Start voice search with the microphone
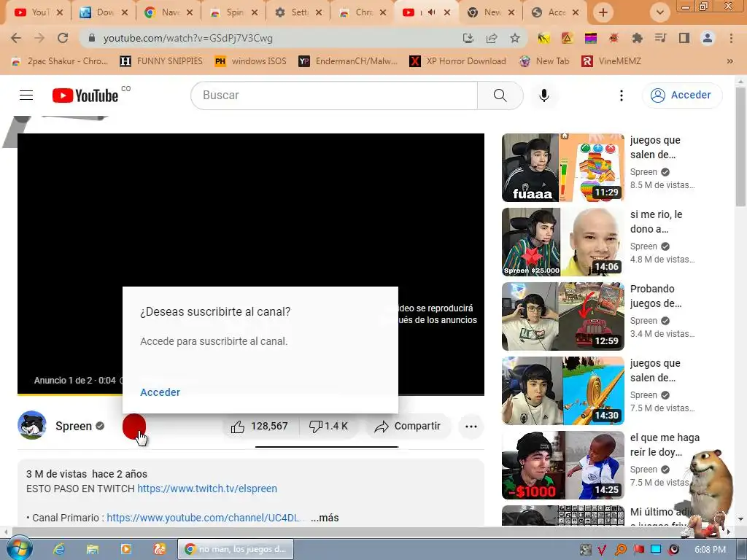747x560 pixels. [x=543, y=96]
